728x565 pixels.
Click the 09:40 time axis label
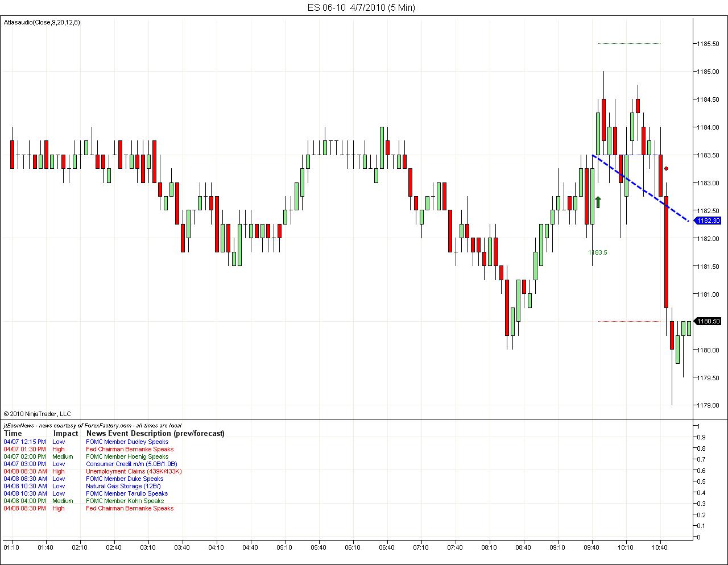[x=591, y=547]
